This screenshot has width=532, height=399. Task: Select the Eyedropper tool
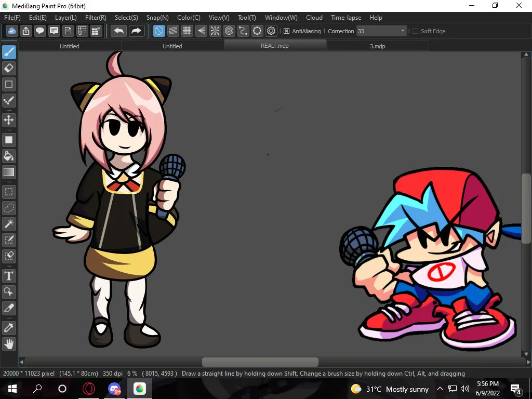(9, 327)
